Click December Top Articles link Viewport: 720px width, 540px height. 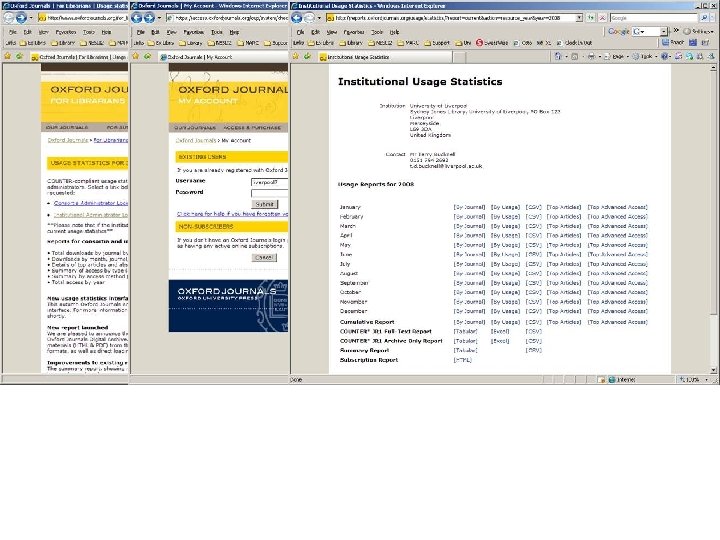coord(564,311)
